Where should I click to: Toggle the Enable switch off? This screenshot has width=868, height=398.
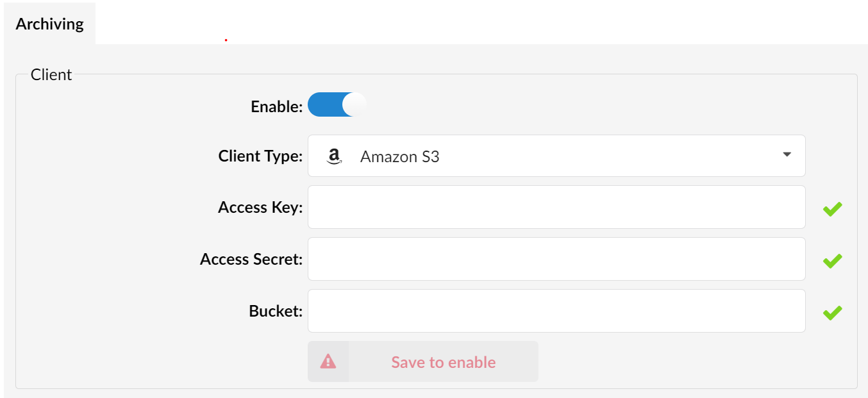coord(337,104)
